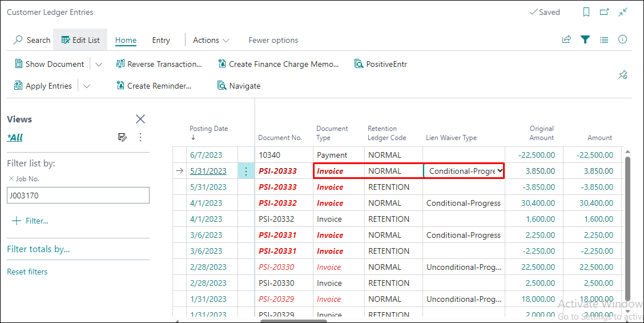Remove the Job No. filter
This screenshot has height=323, width=644.
click(11, 179)
